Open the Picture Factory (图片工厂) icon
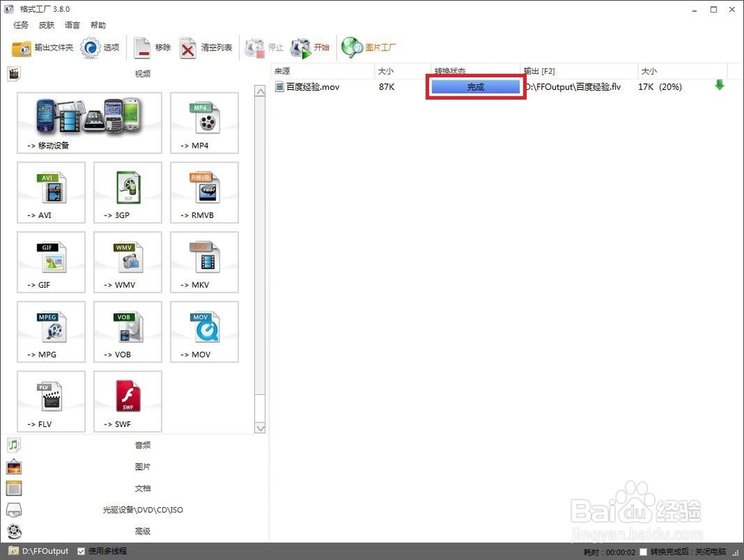Viewport: 744px width, 560px height. click(352, 48)
